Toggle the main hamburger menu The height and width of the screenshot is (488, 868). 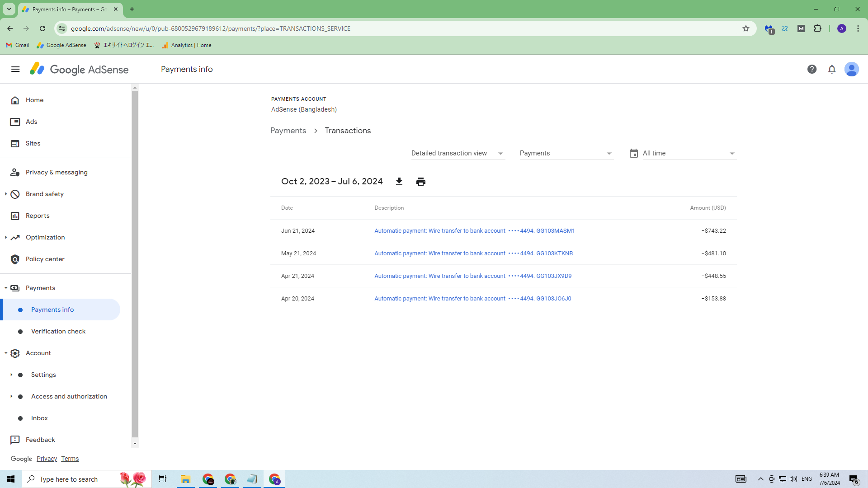pyautogui.click(x=15, y=69)
